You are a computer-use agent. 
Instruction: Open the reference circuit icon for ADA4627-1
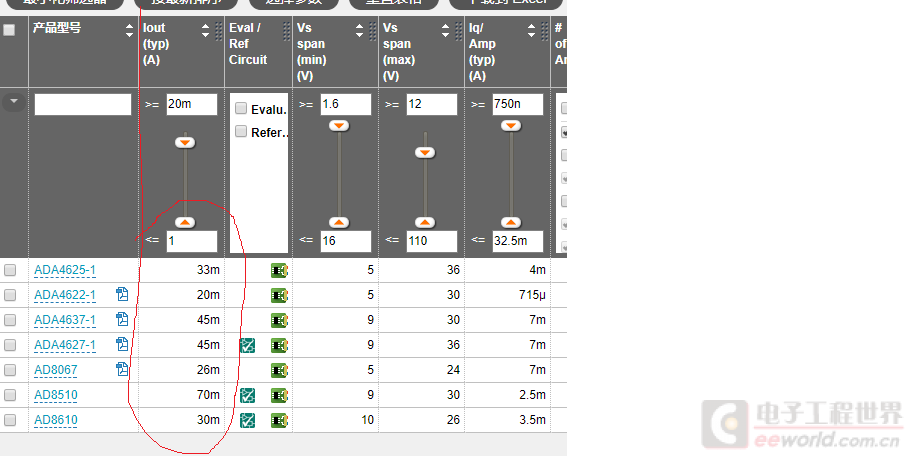(x=248, y=345)
